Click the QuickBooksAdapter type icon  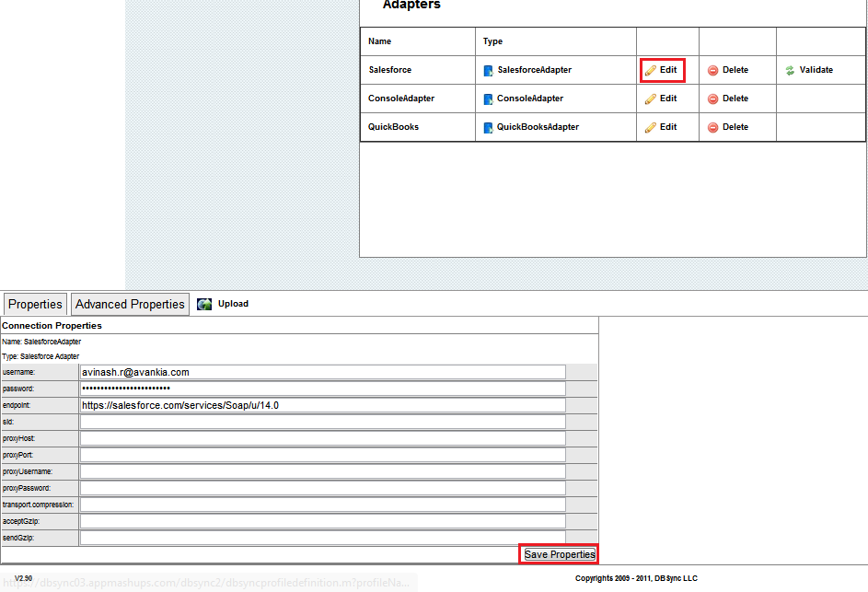coord(489,127)
